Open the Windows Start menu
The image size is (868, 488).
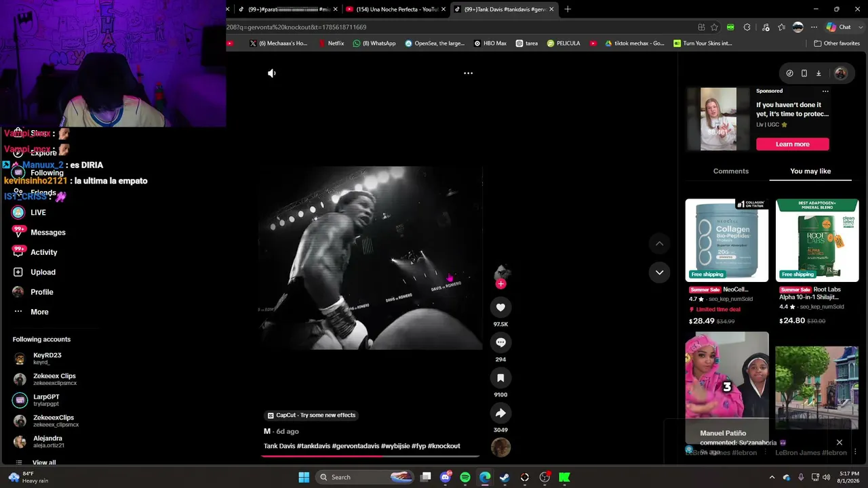pos(304,477)
